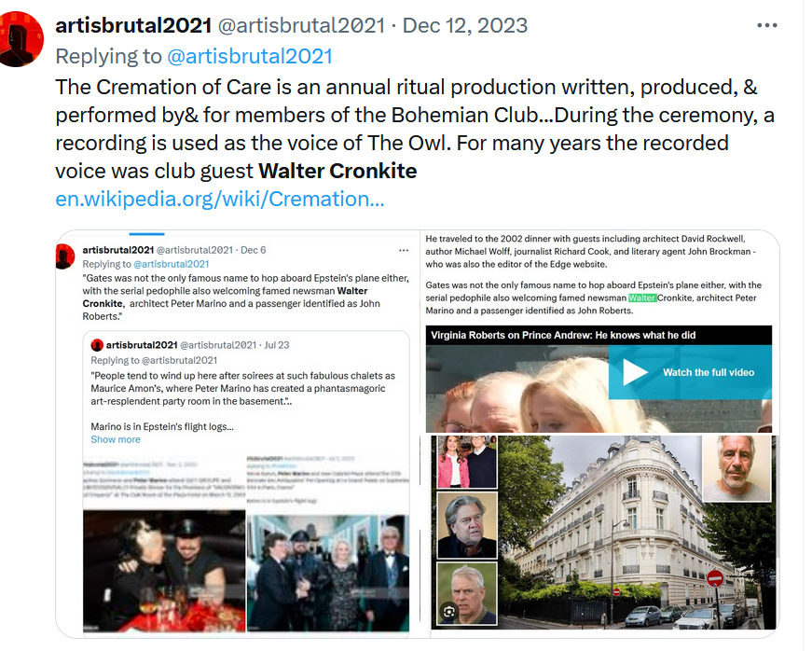Open the @artisbrutal2021 reply-to mention link
This screenshot has width=812, height=651.
point(250,57)
